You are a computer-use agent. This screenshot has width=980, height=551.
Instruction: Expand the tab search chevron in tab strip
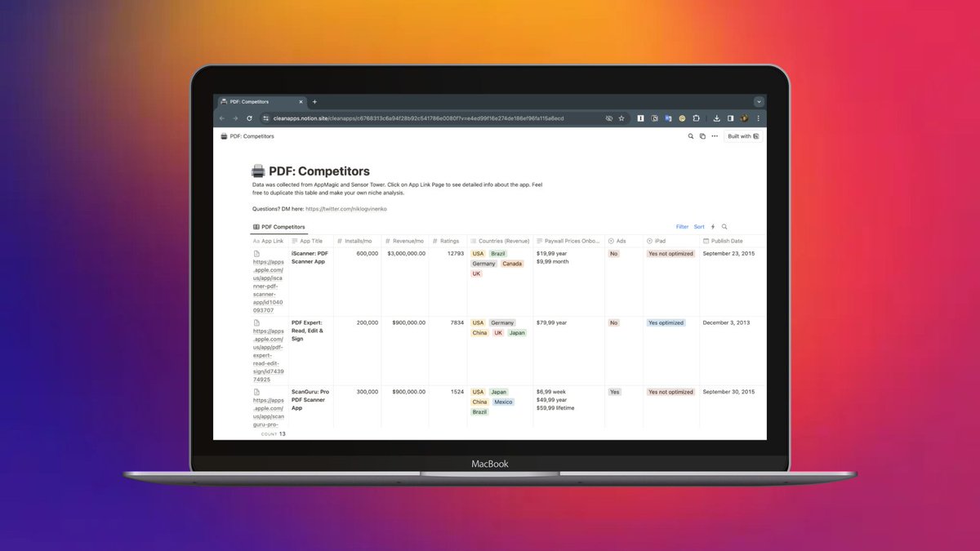pyautogui.click(x=759, y=102)
